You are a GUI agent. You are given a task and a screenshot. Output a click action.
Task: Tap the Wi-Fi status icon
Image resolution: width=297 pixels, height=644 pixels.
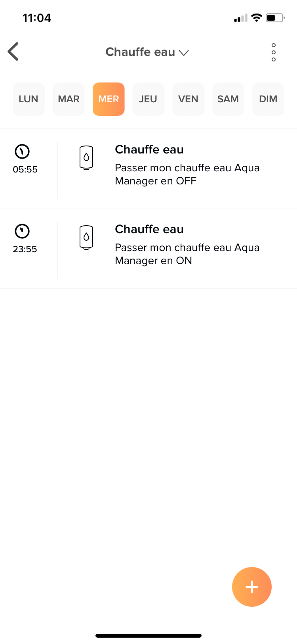[x=257, y=18]
